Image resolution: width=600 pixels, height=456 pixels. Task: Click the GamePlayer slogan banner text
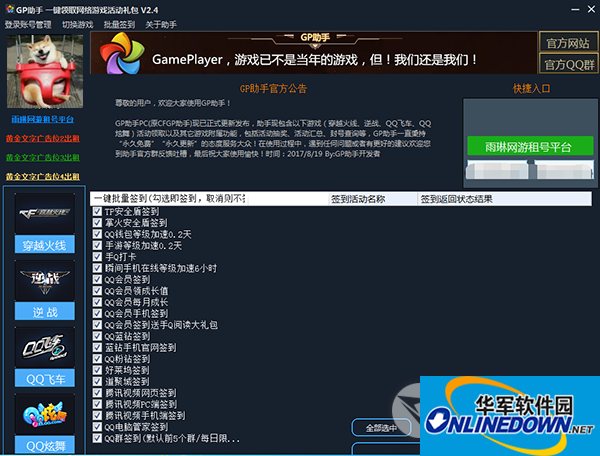[315, 60]
